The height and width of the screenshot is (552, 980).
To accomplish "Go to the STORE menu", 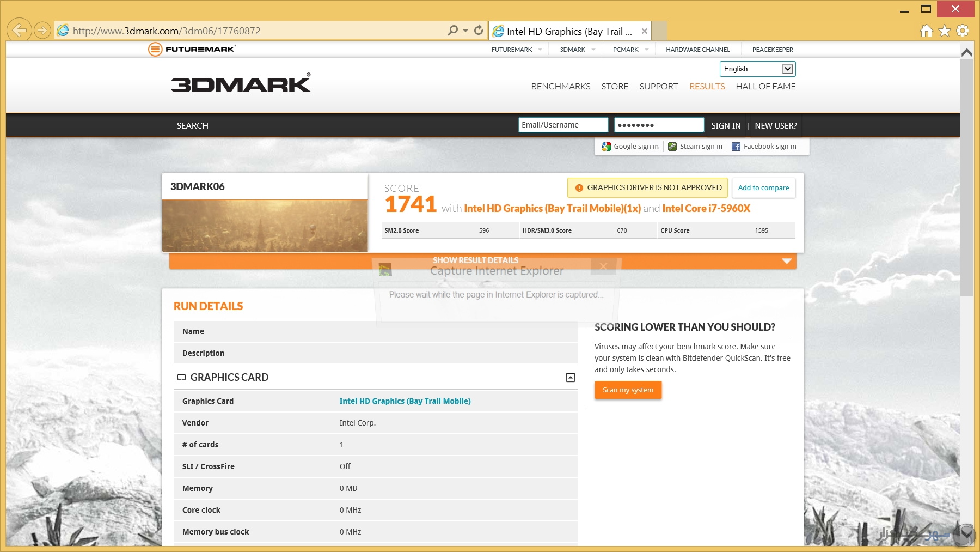I will point(615,87).
